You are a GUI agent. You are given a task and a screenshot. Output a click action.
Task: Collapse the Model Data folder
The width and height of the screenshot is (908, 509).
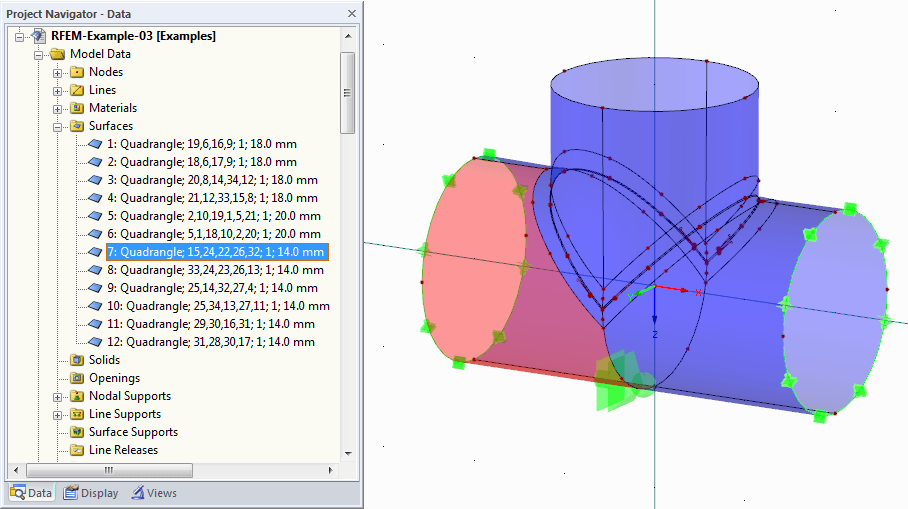pos(38,55)
